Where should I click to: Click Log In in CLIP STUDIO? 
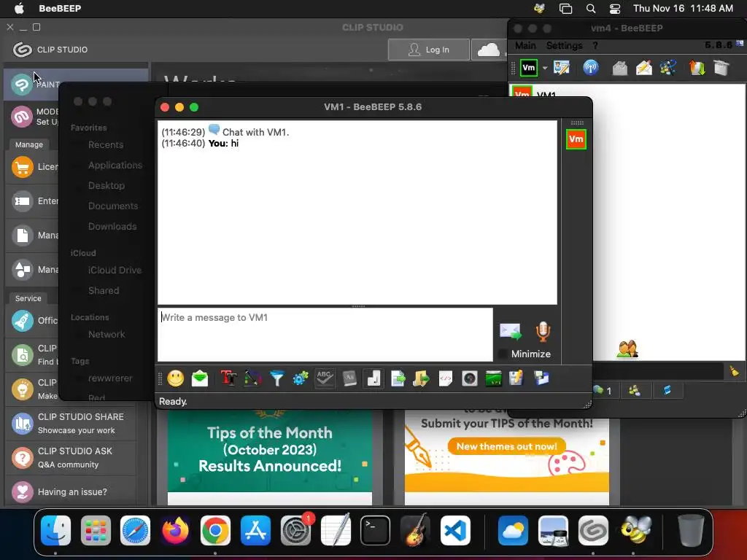coord(429,50)
